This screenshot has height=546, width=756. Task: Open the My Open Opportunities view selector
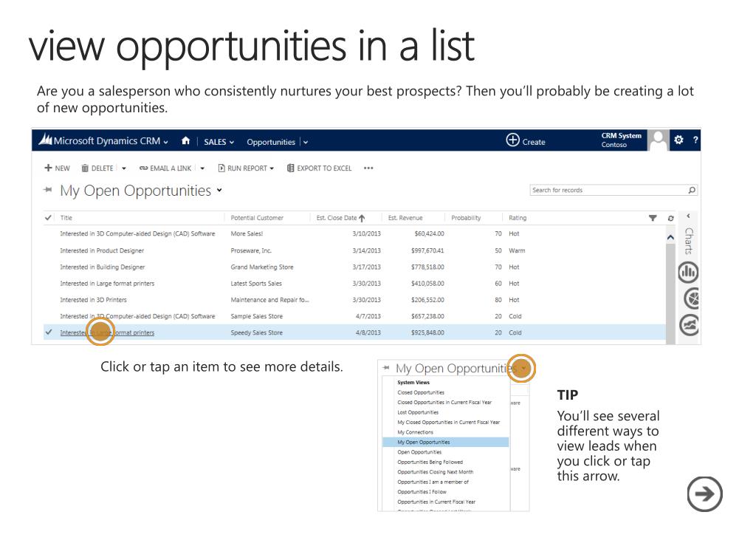tap(219, 190)
